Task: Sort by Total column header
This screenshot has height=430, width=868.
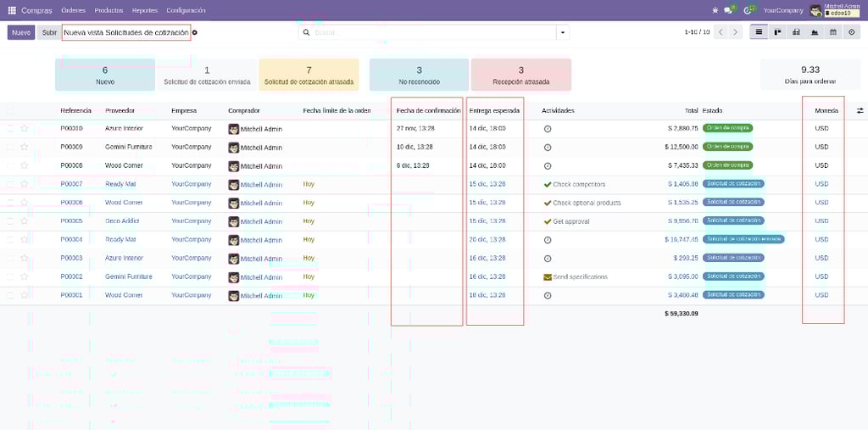Action: (x=691, y=111)
